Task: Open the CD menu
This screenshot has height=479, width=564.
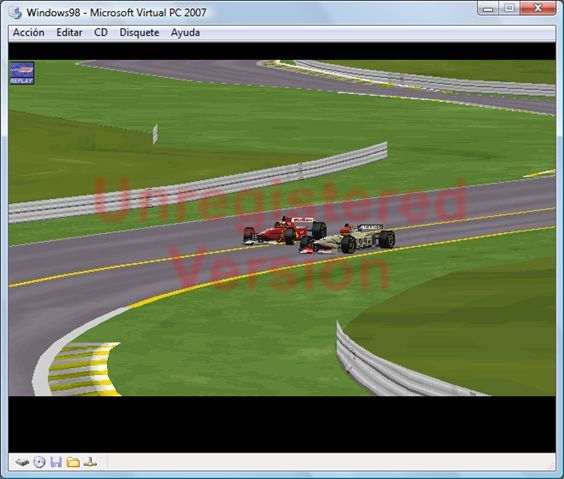Action: [x=101, y=33]
